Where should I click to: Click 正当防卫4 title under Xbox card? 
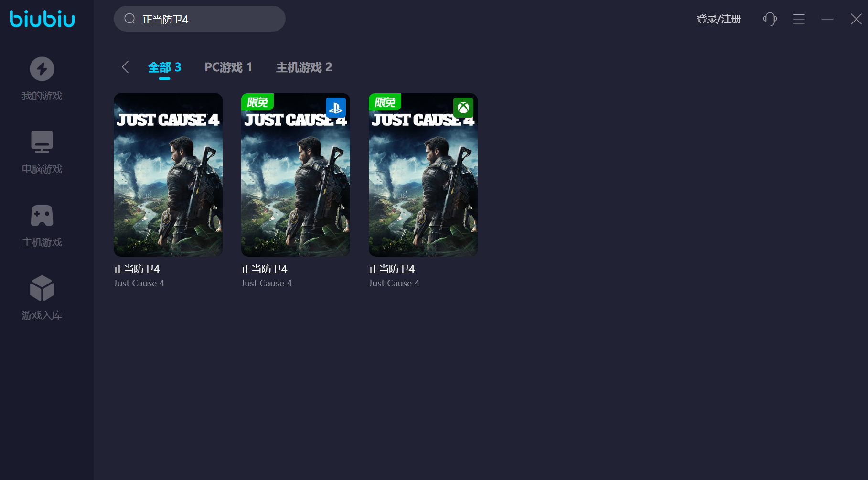[392, 269]
